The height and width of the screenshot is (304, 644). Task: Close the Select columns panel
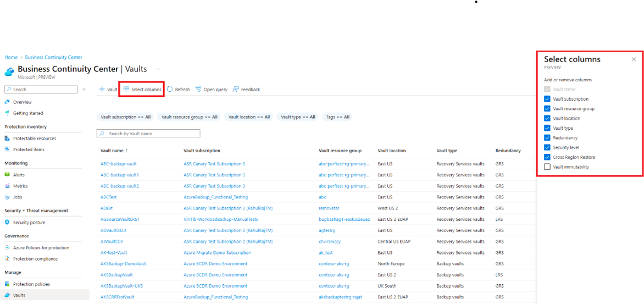634,59
